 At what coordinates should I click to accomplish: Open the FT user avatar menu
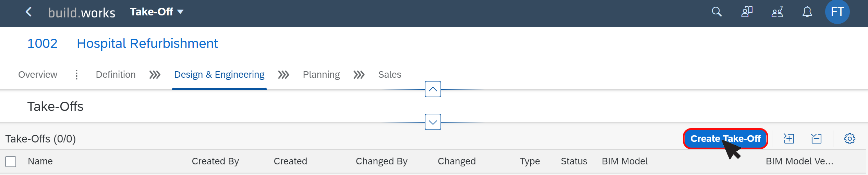[x=837, y=12]
